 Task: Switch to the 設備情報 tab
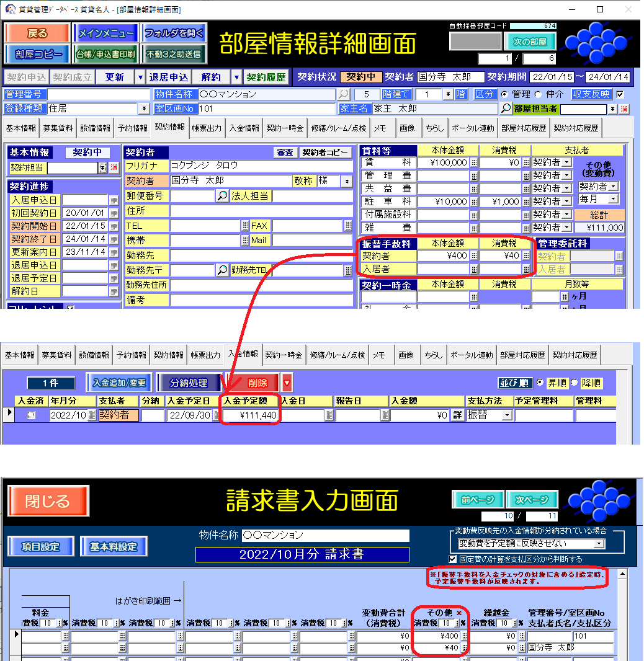[96, 128]
